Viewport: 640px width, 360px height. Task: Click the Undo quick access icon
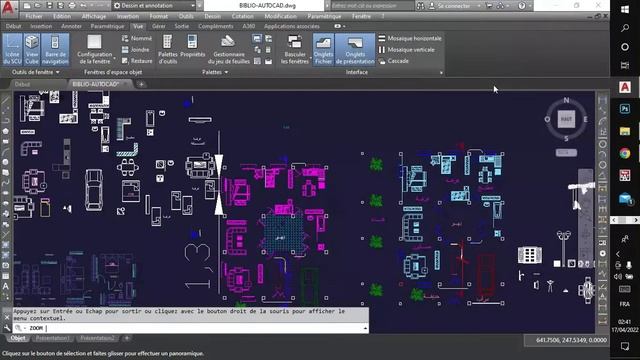click(83, 6)
